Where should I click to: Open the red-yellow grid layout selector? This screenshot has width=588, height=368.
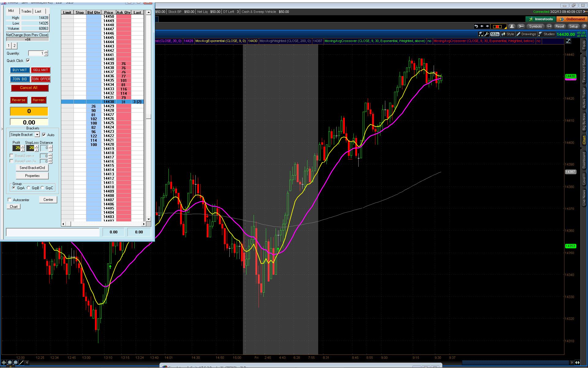498,26
